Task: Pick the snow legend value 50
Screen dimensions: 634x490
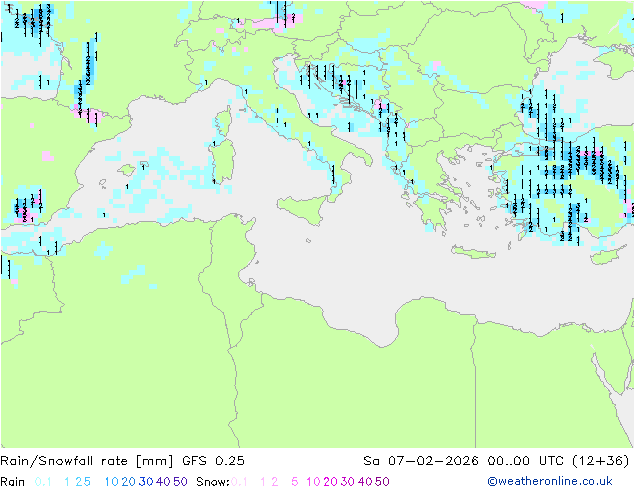Action: tap(383, 482)
